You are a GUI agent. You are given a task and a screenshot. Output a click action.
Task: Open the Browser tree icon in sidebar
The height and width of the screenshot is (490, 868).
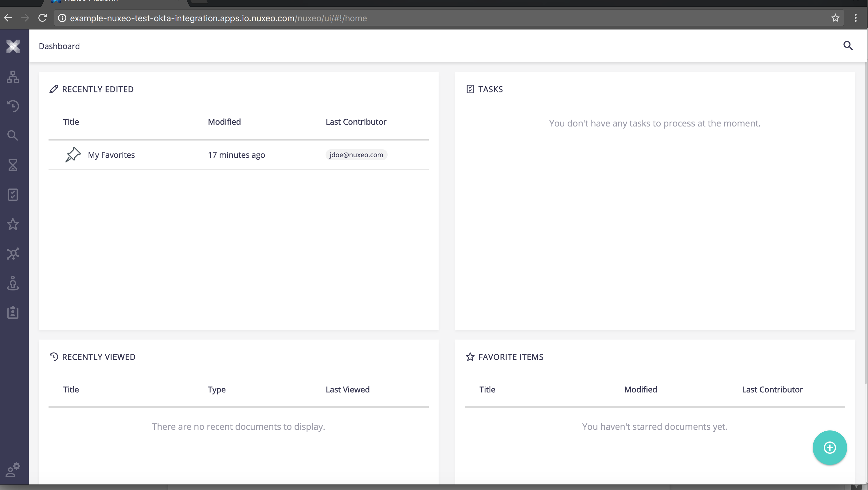point(13,77)
